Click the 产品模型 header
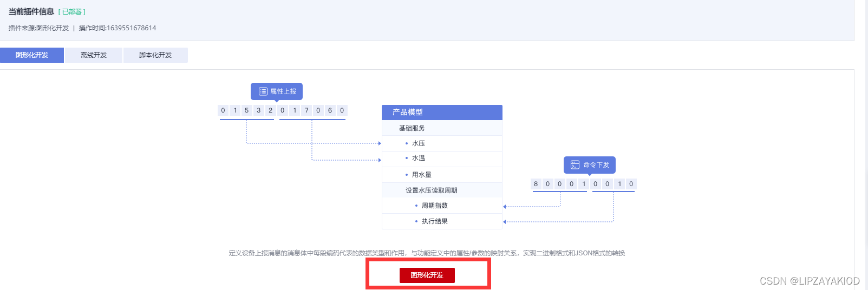This screenshot has height=290, width=868. (442, 112)
